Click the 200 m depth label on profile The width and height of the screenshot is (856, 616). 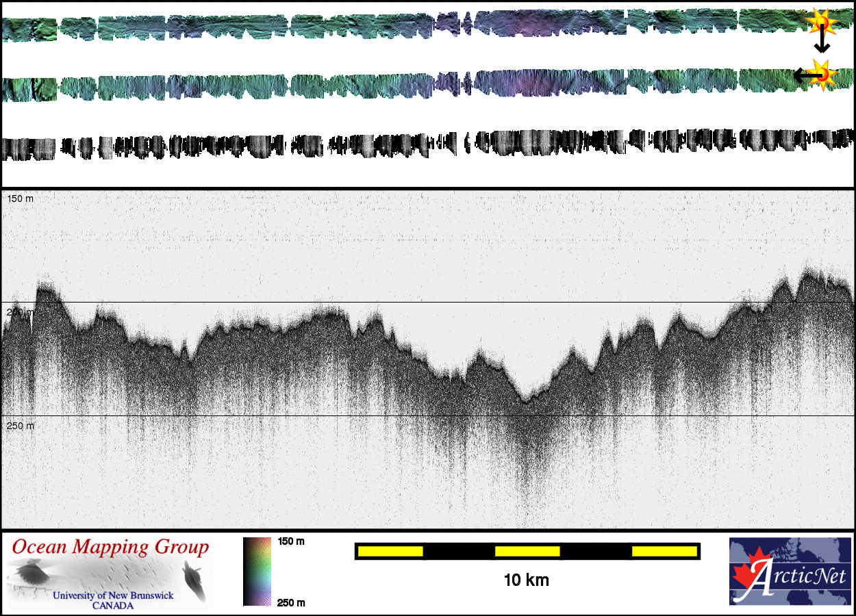pos(20,312)
